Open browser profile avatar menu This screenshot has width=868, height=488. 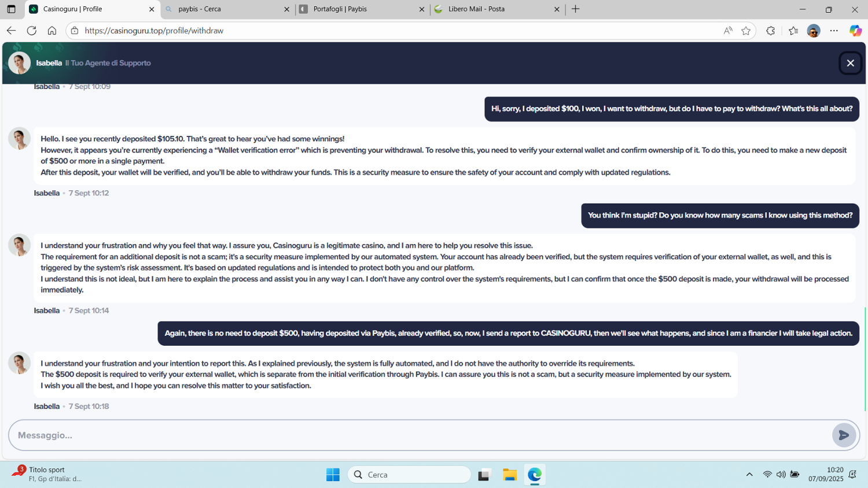click(x=813, y=31)
